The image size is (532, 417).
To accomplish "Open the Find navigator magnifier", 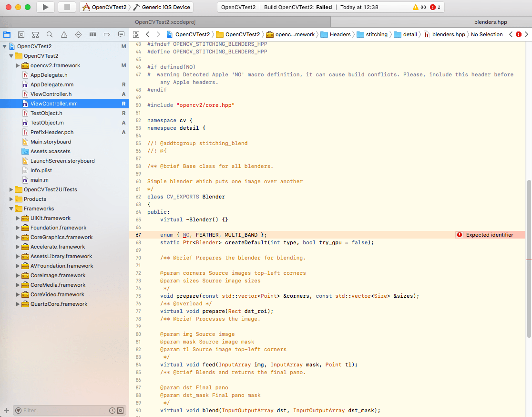I will coord(50,34).
